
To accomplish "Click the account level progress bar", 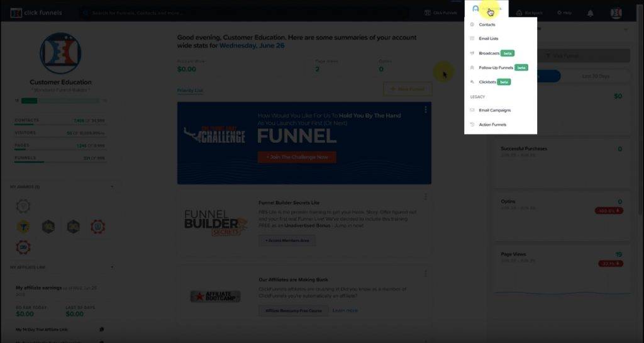I will click(x=60, y=101).
